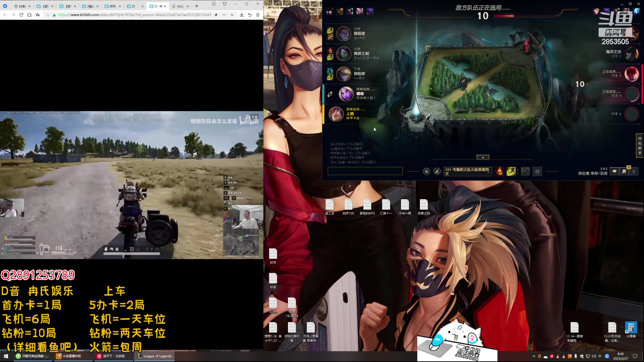Click the lightning speed mode icon in address bar

point(216,15)
